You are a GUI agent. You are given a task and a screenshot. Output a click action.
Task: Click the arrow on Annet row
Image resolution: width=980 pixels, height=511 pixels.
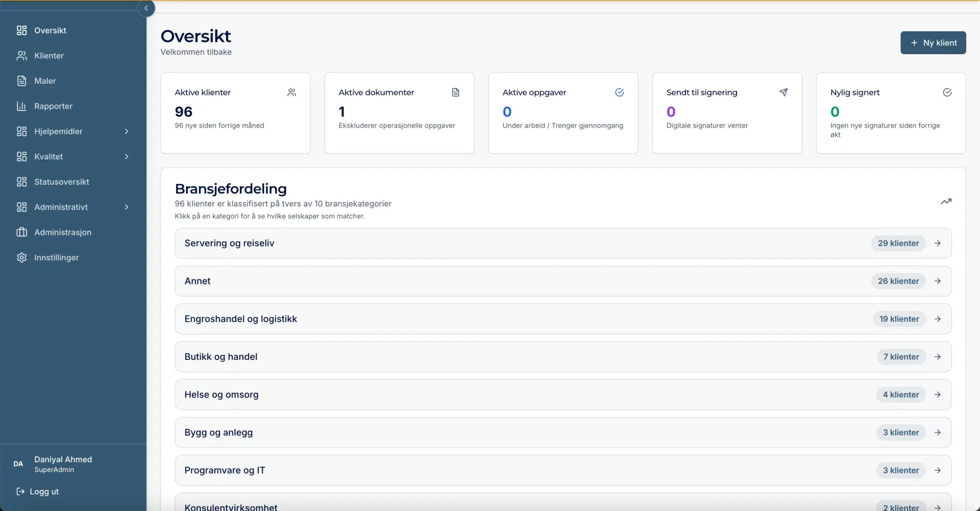(x=938, y=281)
